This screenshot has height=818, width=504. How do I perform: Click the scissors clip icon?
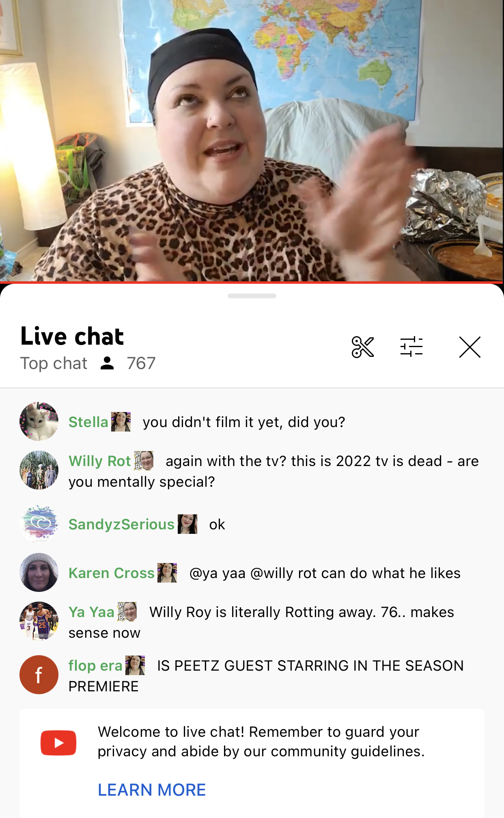(x=362, y=347)
